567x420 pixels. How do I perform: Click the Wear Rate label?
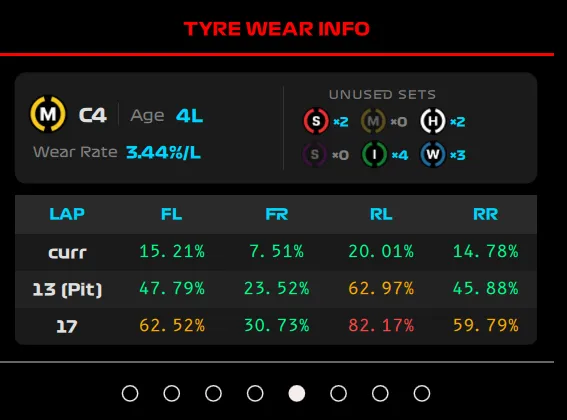tap(75, 152)
